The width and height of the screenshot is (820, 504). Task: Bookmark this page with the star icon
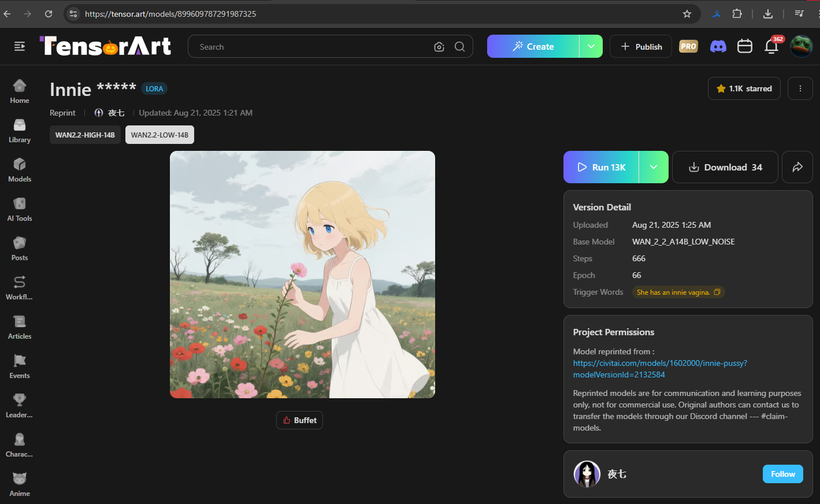(687, 14)
